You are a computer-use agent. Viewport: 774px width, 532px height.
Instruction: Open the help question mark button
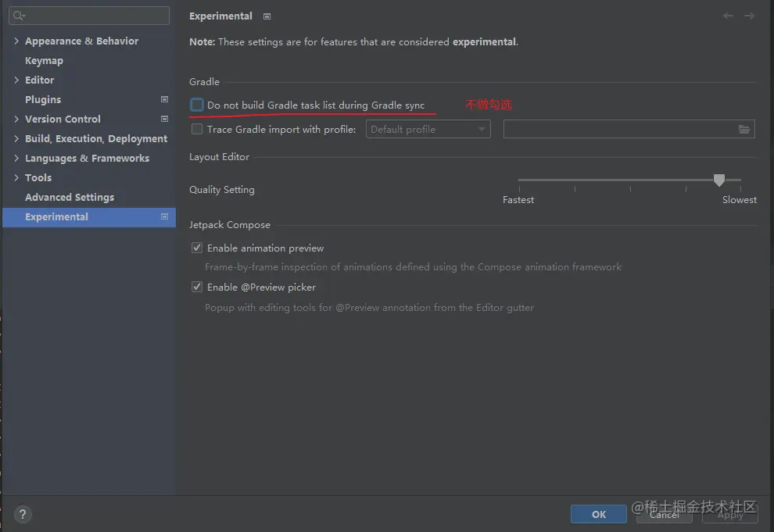click(x=23, y=514)
